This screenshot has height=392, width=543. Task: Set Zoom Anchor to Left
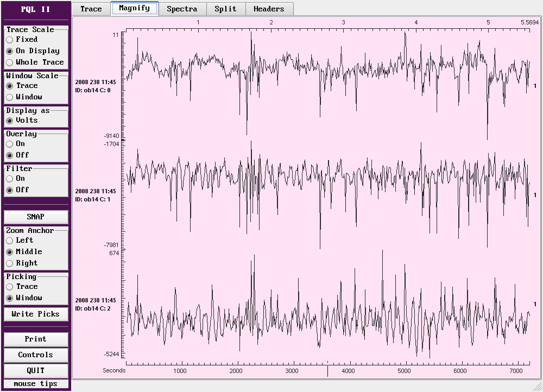click(x=10, y=241)
